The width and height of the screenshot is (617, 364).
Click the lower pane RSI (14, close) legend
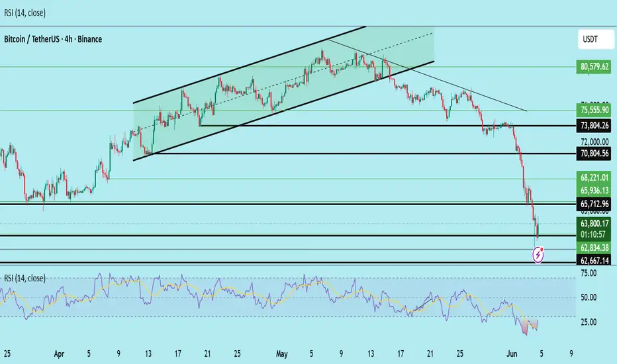tap(24, 278)
